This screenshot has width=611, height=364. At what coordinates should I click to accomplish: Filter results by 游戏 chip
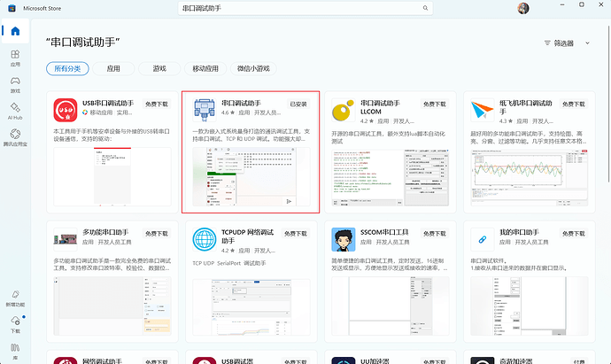coord(160,68)
